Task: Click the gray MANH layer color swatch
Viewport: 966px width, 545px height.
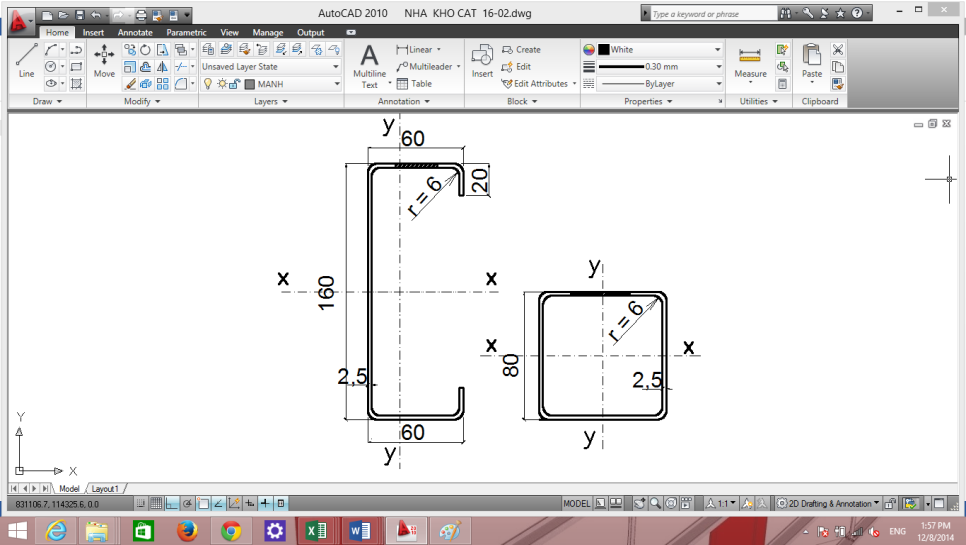Action: (250, 84)
